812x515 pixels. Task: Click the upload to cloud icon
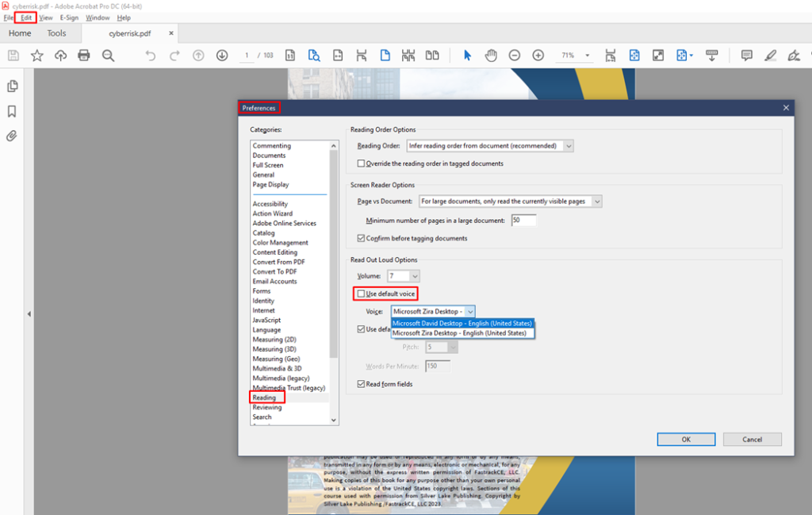(x=60, y=56)
